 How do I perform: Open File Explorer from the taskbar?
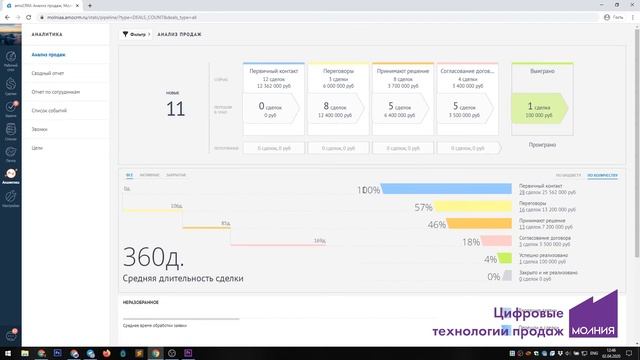click(25, 353)
